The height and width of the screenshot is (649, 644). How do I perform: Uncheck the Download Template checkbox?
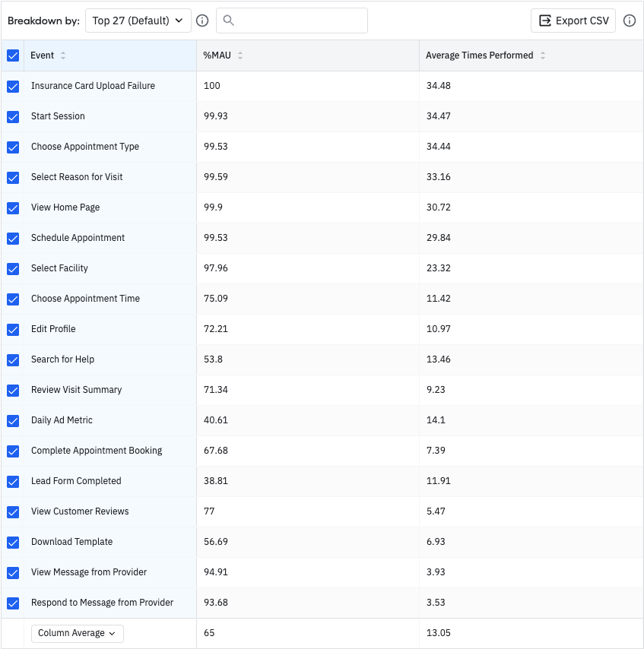coord(13,543)
